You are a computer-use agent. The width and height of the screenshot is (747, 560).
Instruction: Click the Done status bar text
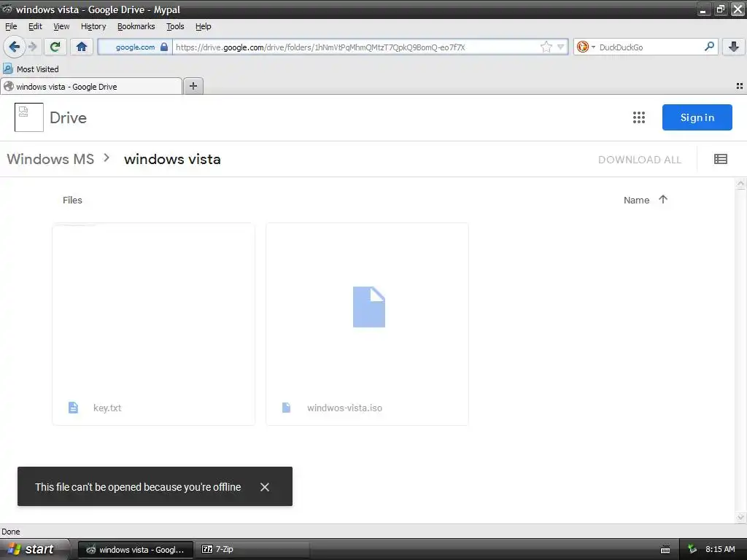tap(10, 532)
